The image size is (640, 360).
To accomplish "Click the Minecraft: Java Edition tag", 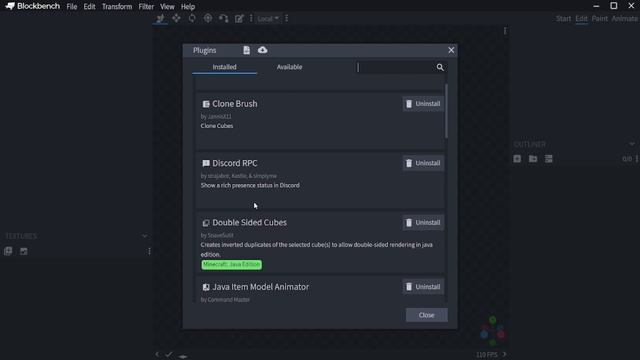I will point(231,264).
